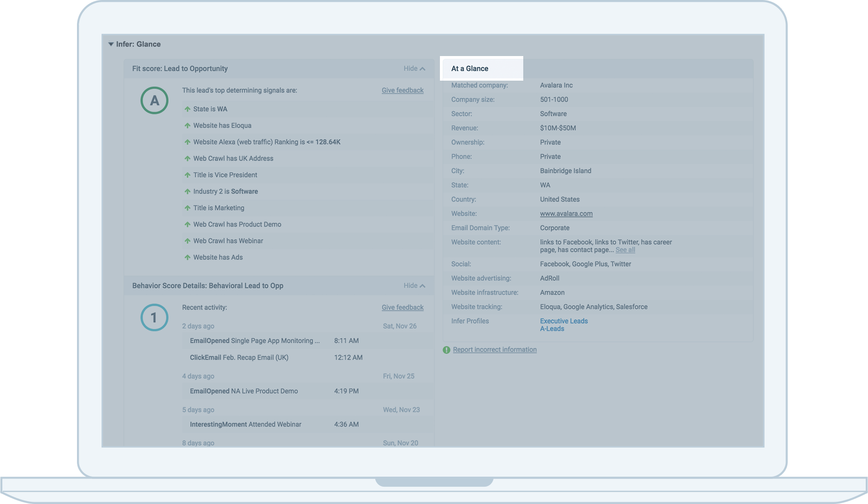The image size is (868, 504).
Task: Click the Fri, Nov 25 date label
Action: (398, 376)
